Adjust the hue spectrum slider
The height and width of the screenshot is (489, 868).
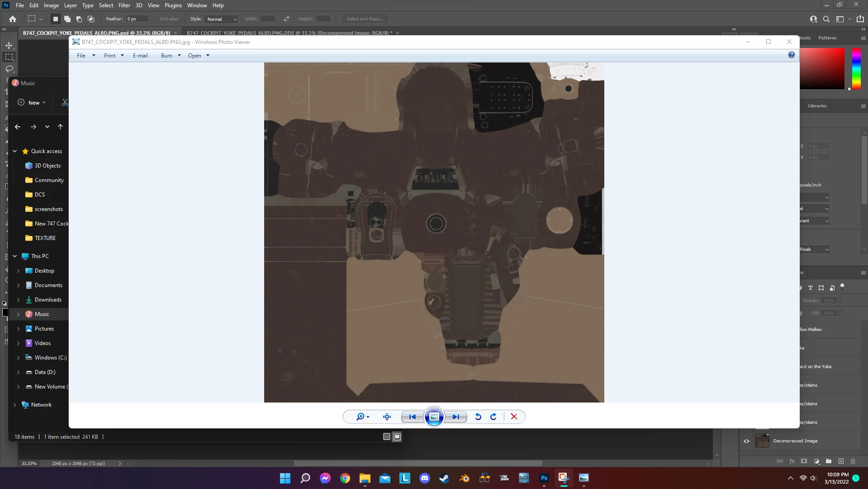(857, 68)
